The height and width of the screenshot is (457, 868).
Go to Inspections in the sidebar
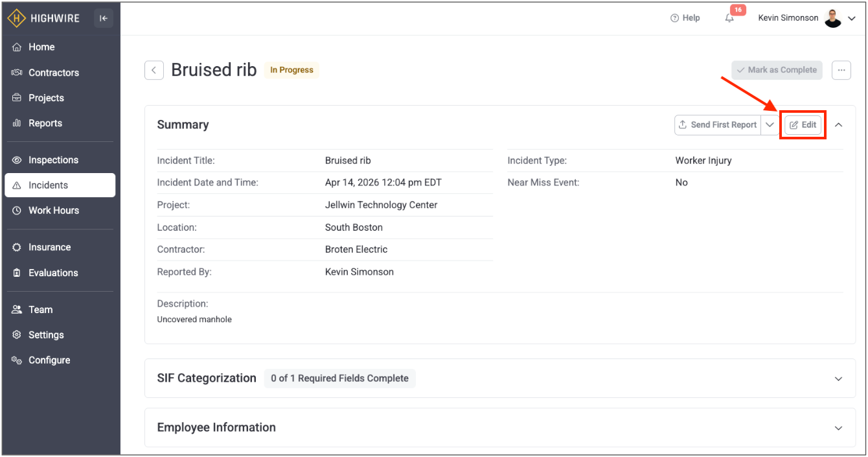(53, 160)
